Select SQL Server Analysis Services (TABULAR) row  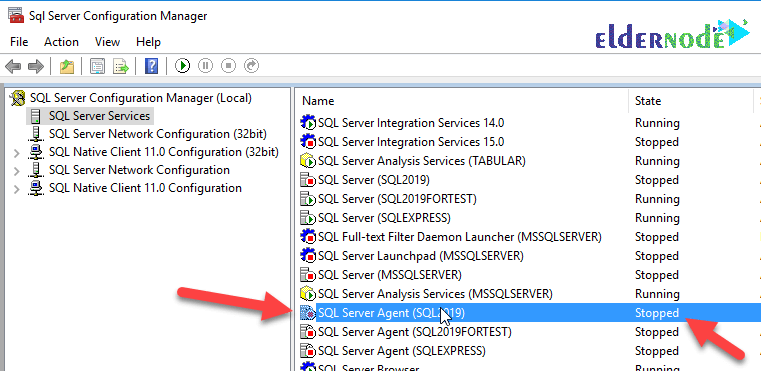pyautogui.click(x=422, y=161)
